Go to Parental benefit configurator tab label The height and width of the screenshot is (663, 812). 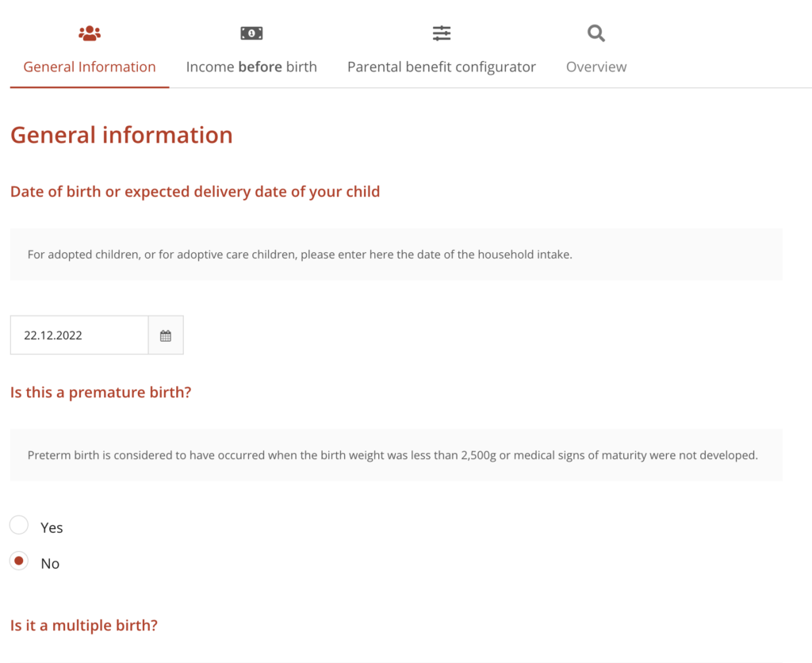coord(442,67)
